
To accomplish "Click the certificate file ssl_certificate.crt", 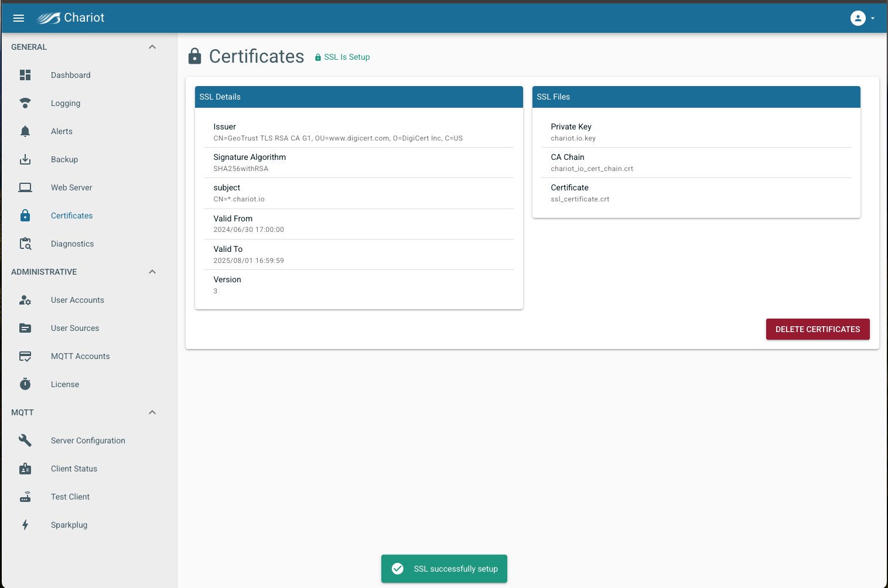I will (580, 199).
